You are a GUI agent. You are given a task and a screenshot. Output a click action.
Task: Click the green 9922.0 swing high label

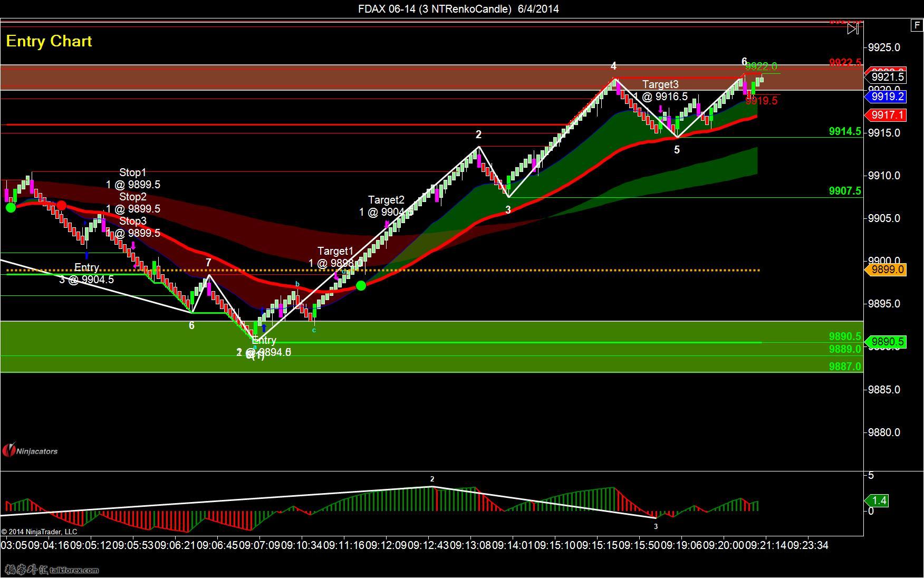tap(761, 66)
